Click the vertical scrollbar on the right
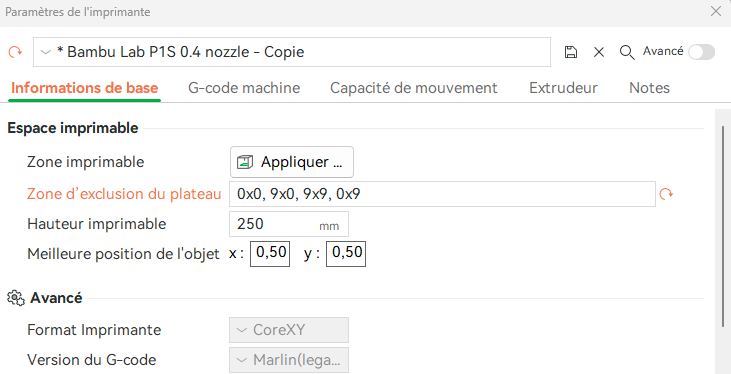Screen dimensions: 731x374 click(x=723, y=226)
